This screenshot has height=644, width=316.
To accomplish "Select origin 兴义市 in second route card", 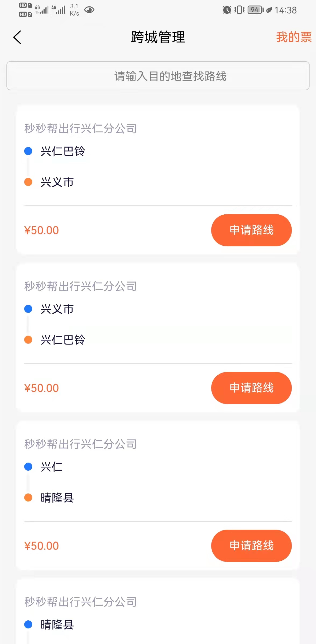I will click(57, 309).
